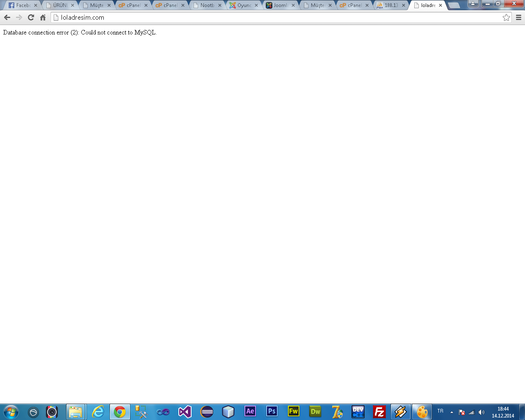Launch Adobe Photoshop
The image size is (525, 420).
[272, 411]
